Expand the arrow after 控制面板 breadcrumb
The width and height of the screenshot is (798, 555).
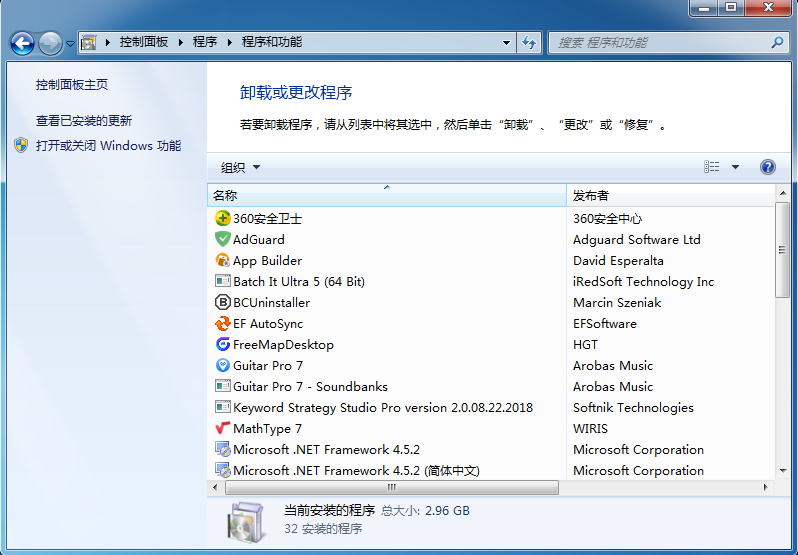[180, 42]
